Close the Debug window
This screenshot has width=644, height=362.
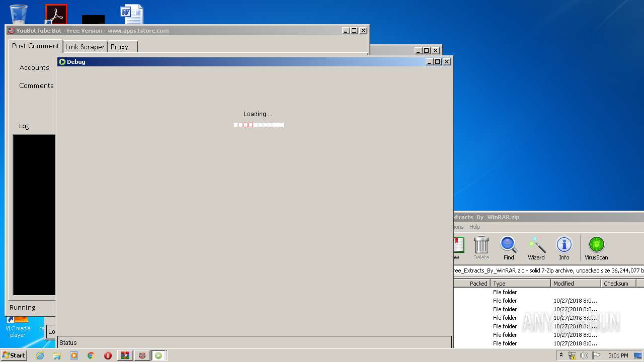coord(447,61)
